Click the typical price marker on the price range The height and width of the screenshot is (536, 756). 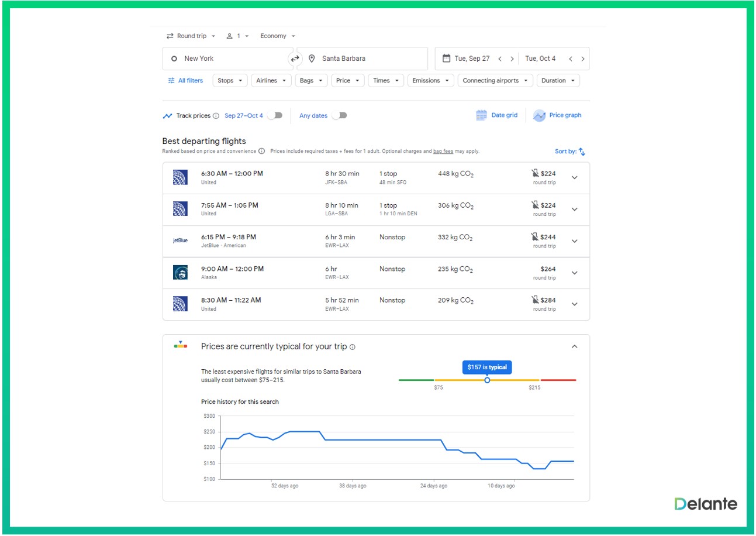[x=487, y=380]
